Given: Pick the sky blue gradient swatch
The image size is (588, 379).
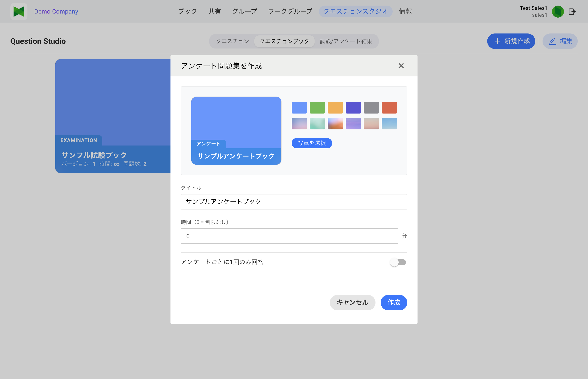Looking at the screenshot, I should pos(389,124).
